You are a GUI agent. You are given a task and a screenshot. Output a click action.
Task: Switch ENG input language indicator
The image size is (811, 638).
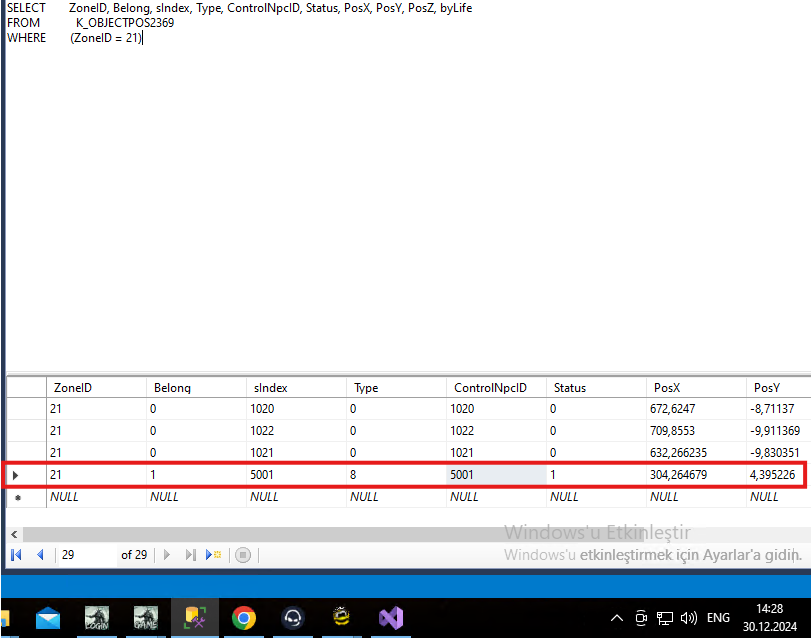(718, 618)
